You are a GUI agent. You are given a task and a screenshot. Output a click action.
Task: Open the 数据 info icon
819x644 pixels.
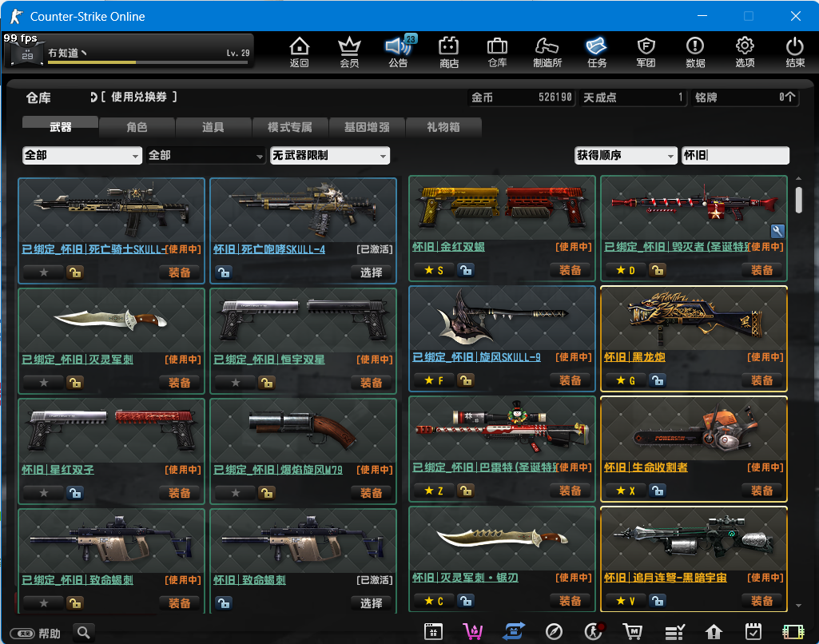695,52
